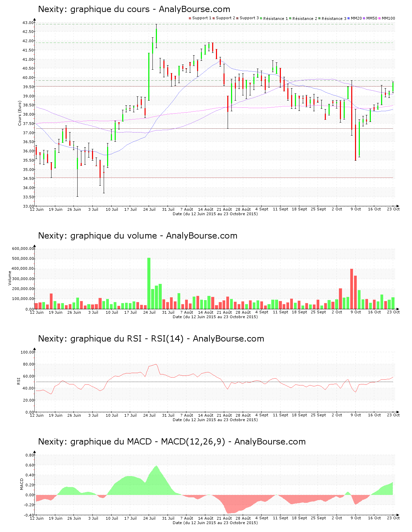Image resolution: width=412 pixels, height=532 pixels.
Task: Click the 0.80 value on MACD axis
Action: (30, 455)
